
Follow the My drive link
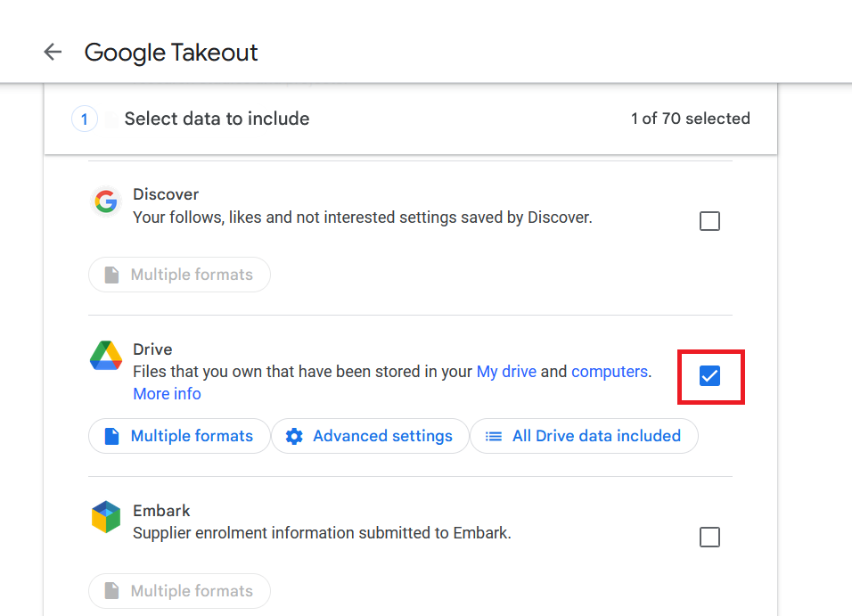coord(506,372)
